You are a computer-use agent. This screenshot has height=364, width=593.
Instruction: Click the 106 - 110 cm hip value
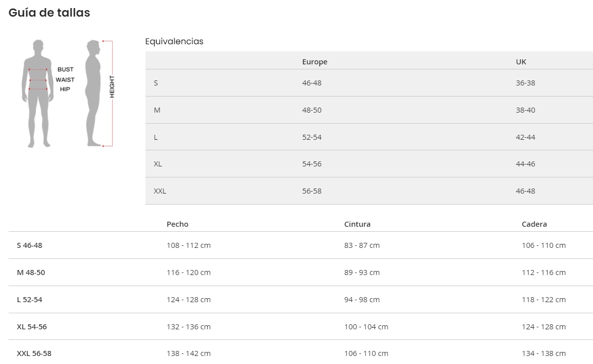tap(544, 245)
